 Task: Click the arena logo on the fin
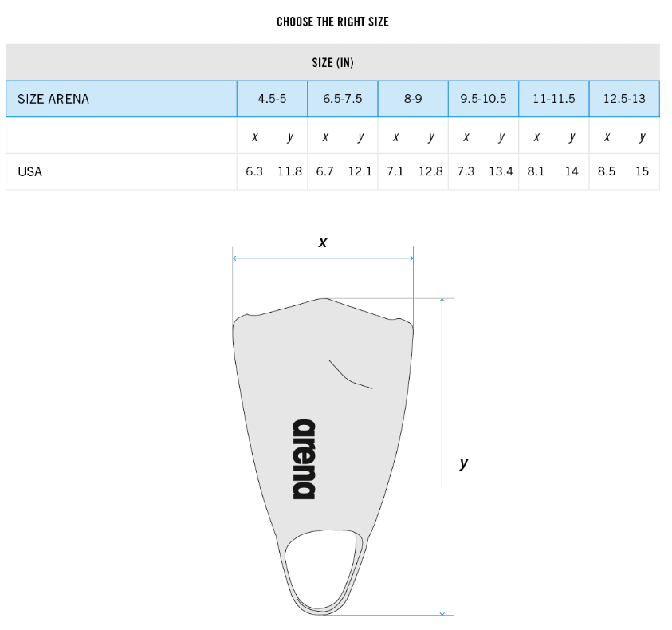point(304,459)
